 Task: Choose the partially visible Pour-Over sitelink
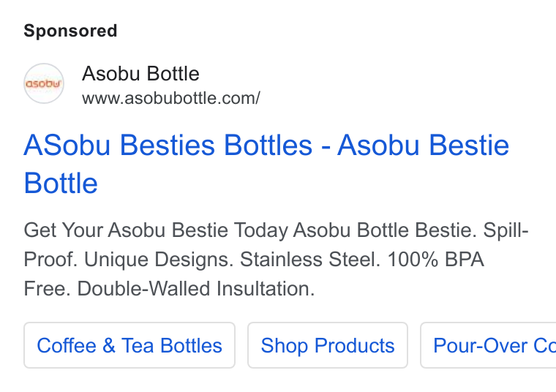pos(488,346)
